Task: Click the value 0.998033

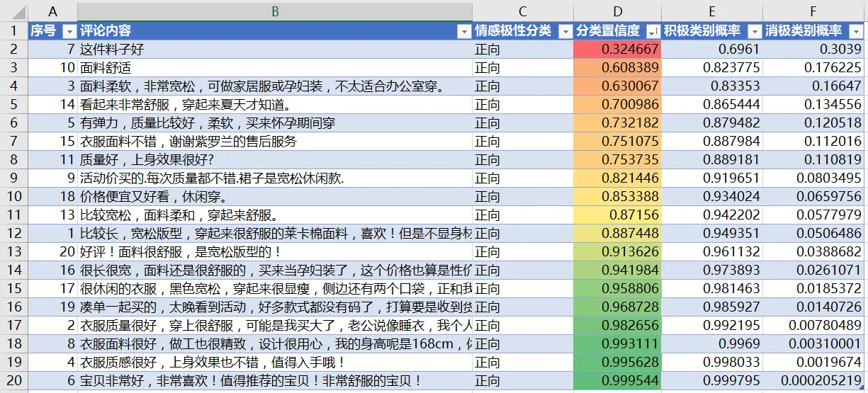Action: tap(712, 363)
